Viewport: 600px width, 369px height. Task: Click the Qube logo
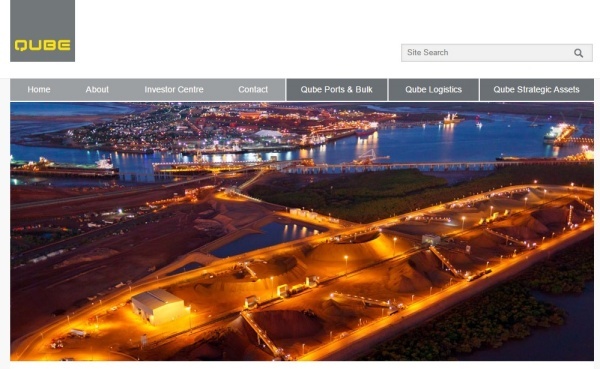[x=42, y=31]
